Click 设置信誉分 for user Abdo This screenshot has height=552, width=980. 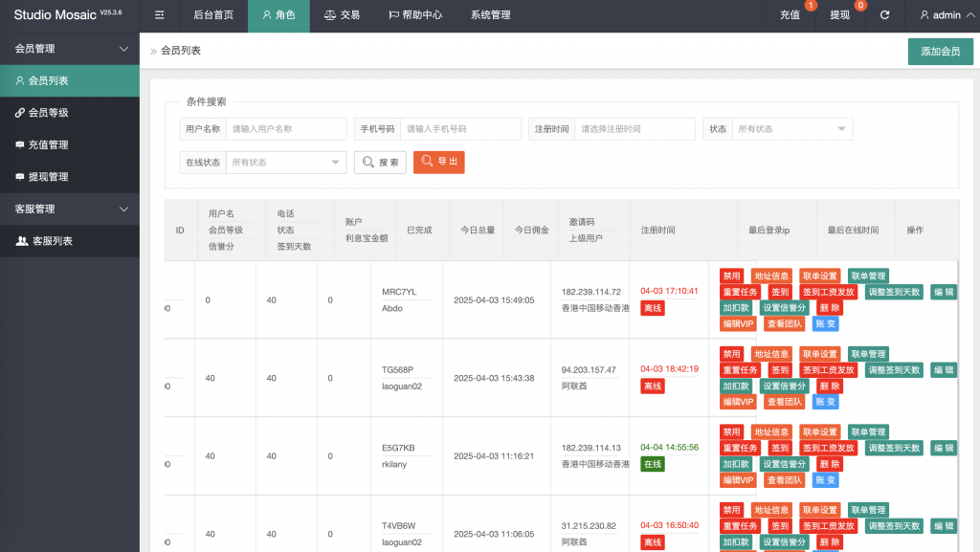[784, 306]
